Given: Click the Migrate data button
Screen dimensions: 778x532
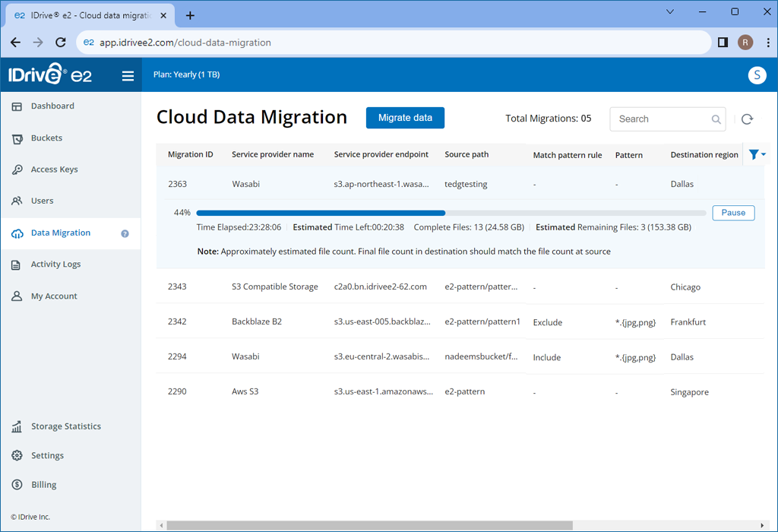Looking at the screenshot, I should pos(405,118).
